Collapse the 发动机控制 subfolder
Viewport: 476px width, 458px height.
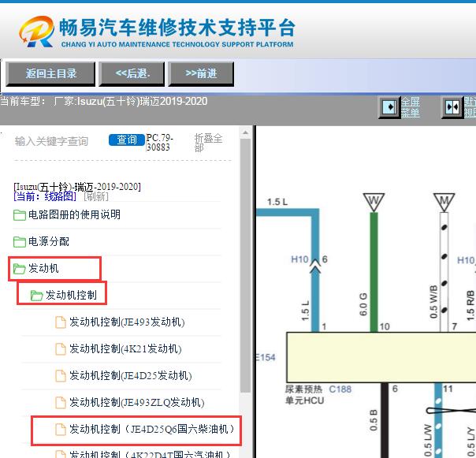(x=71, y=295)
